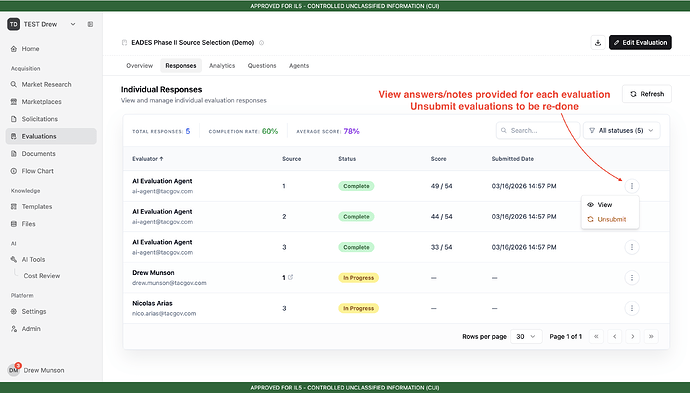The height and width of the screenshot is (393, 690).
Task: Click Completion Rate value 60%
Action: pyautogui.click(x=270, y=131)
